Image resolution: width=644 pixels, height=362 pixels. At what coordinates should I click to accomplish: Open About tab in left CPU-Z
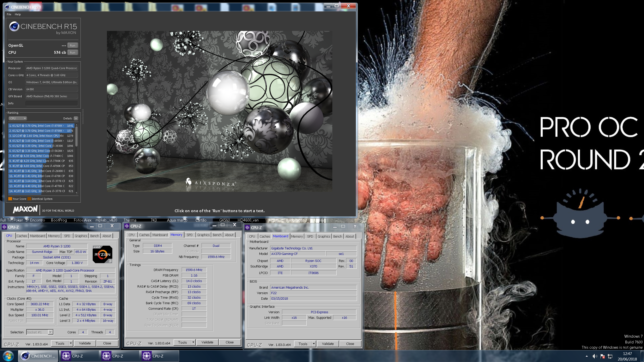(x=107, y=236)
